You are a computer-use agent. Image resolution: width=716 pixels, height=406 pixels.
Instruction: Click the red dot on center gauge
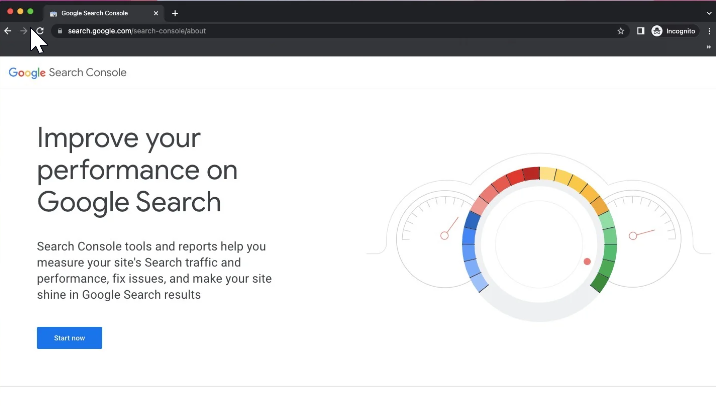click(x=587, y=262)
